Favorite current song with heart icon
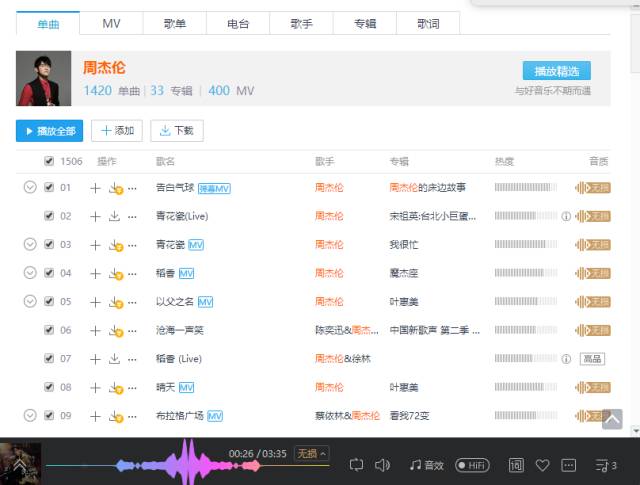This screenshot has width=640, height=485. [x=542, y=465]
